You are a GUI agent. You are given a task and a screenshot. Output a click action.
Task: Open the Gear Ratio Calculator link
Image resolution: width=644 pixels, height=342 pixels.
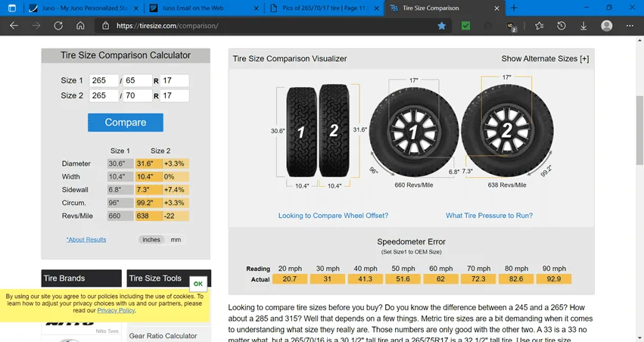pos(163,336)
